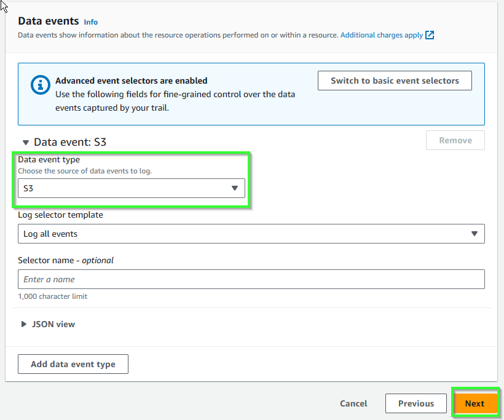Open the Data event type dropdown showing S3
This screenshot has width=504, height=420.
pyautogui.click(x=132, y=188)
